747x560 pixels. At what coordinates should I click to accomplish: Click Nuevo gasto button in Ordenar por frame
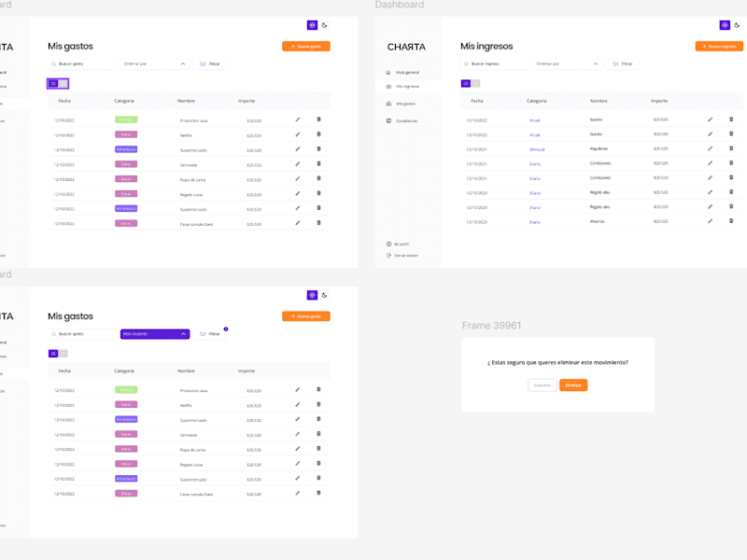(x=306, y=46)
